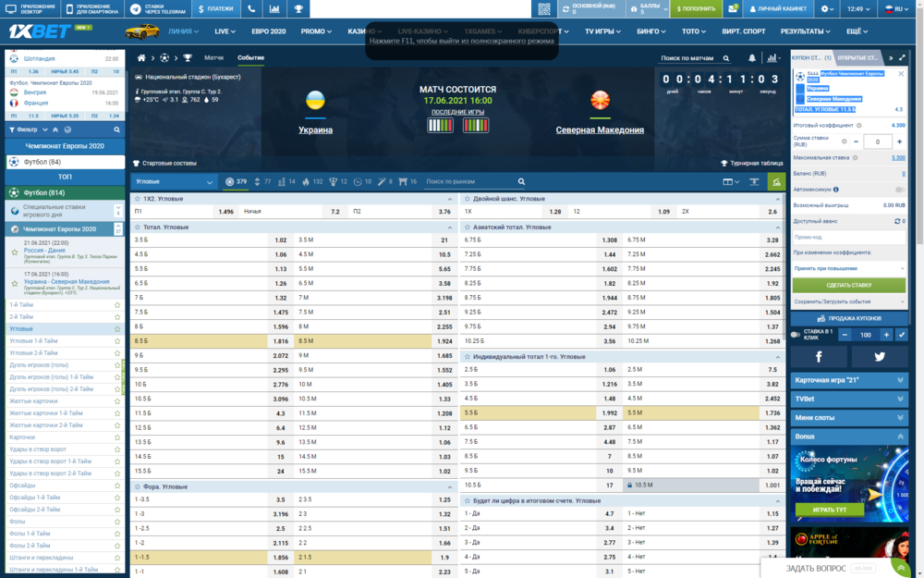The image size is (924, 578).
Task: Remove the bet from the coupon
Action: [901, 74]
